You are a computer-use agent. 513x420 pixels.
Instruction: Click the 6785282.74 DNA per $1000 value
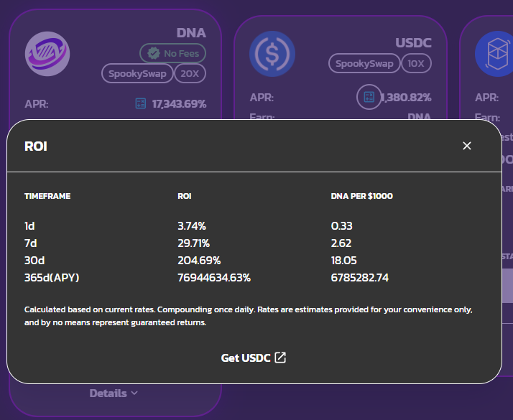point(360,278)
